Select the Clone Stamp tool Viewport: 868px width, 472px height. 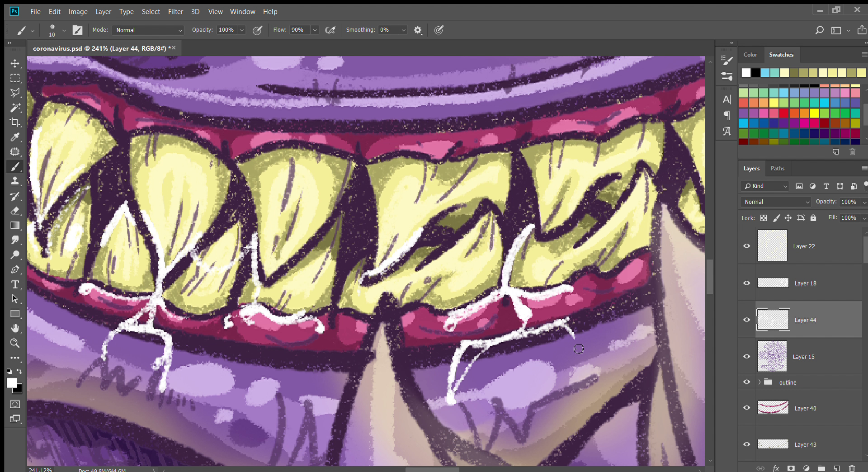[15, 181]
